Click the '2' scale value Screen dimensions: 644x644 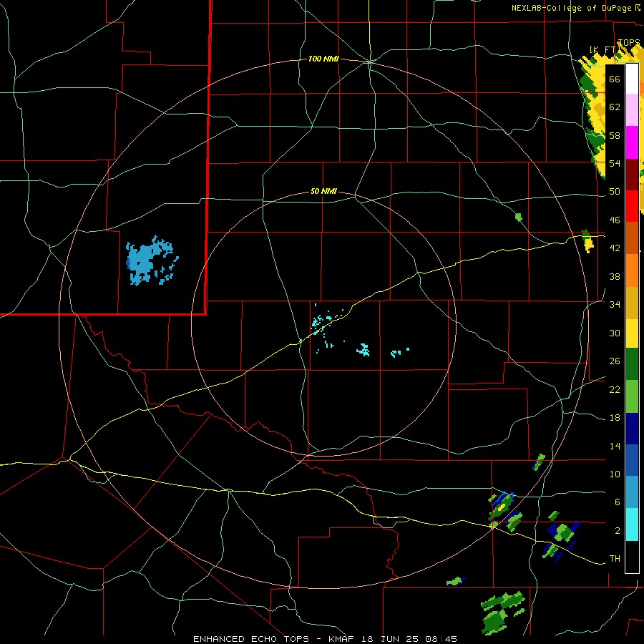618,531
